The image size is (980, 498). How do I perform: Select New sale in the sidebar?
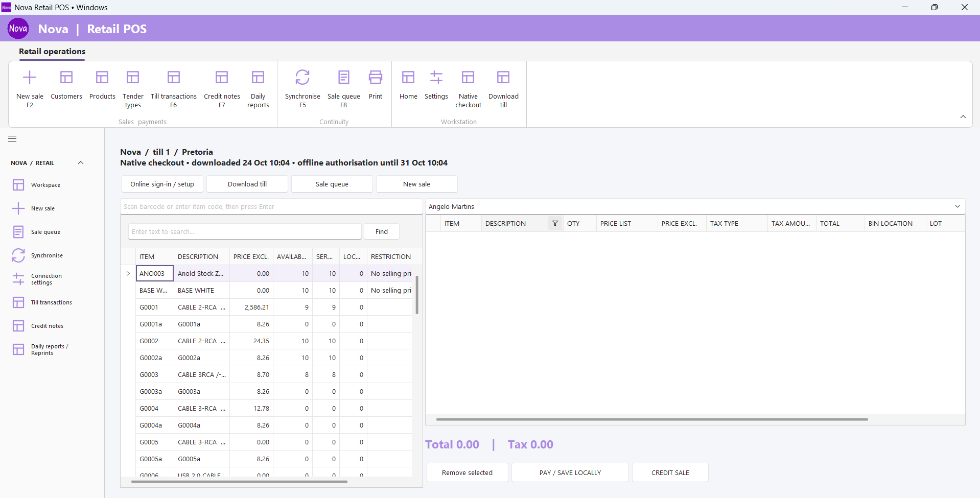pos(43,208)
